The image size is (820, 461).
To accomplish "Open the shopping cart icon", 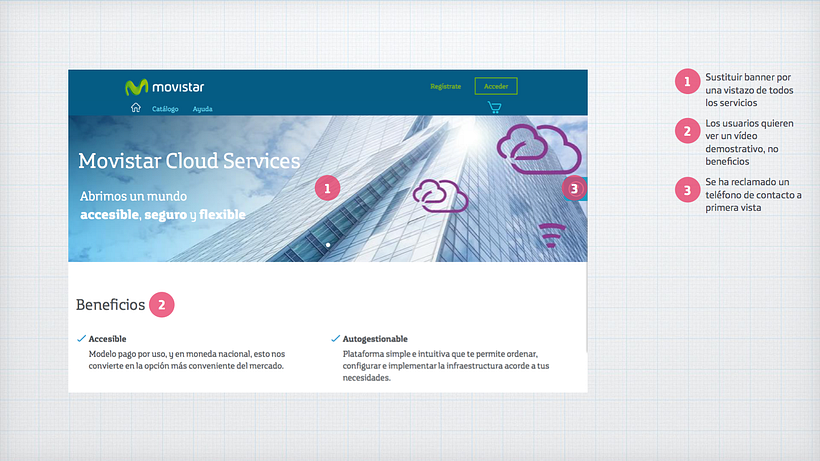I will 494,107.
